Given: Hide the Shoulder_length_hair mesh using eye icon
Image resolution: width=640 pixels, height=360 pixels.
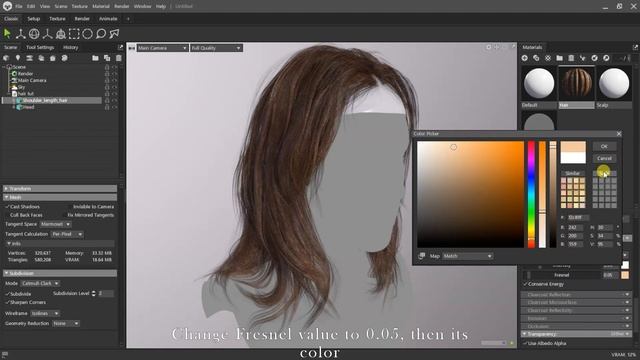Looking at the screenshot, I should click(115, 100).
